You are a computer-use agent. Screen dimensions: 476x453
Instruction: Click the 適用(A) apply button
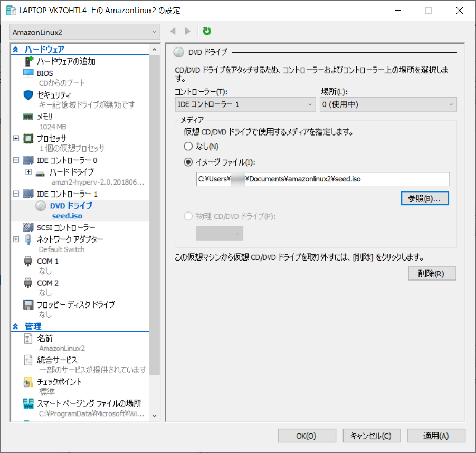pyautogui.click(x=436, y=436)
